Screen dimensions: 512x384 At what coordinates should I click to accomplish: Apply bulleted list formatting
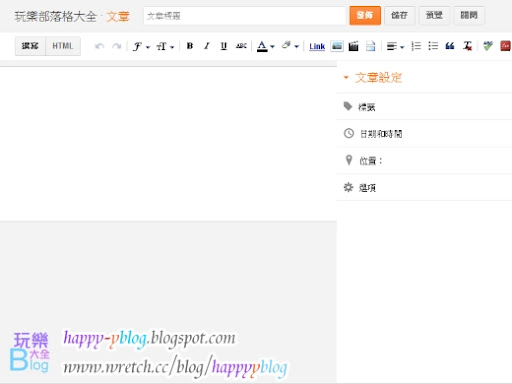pos(433,46)
